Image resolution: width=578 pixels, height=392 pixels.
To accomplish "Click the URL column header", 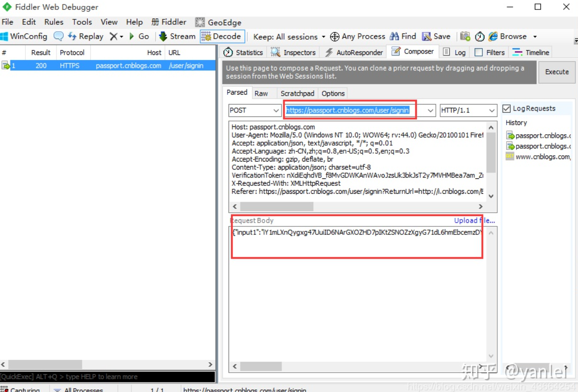I will [190, 53].
